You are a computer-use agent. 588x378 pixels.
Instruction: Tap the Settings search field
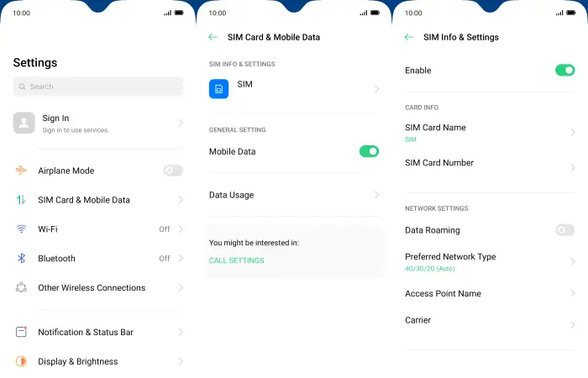[98, 87]
